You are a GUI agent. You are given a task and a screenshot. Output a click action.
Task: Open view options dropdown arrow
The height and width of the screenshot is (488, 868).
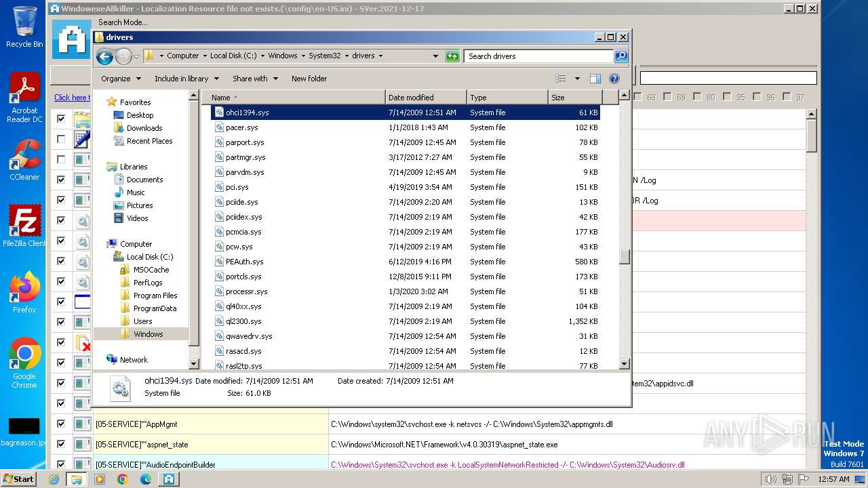click(x=577, y=79)
